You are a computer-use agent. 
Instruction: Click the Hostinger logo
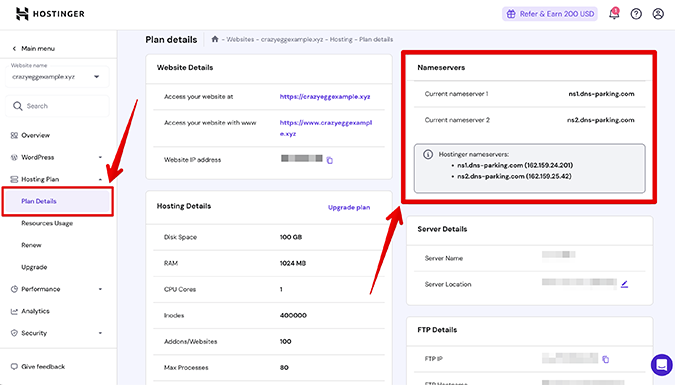[x=50, y=14]
